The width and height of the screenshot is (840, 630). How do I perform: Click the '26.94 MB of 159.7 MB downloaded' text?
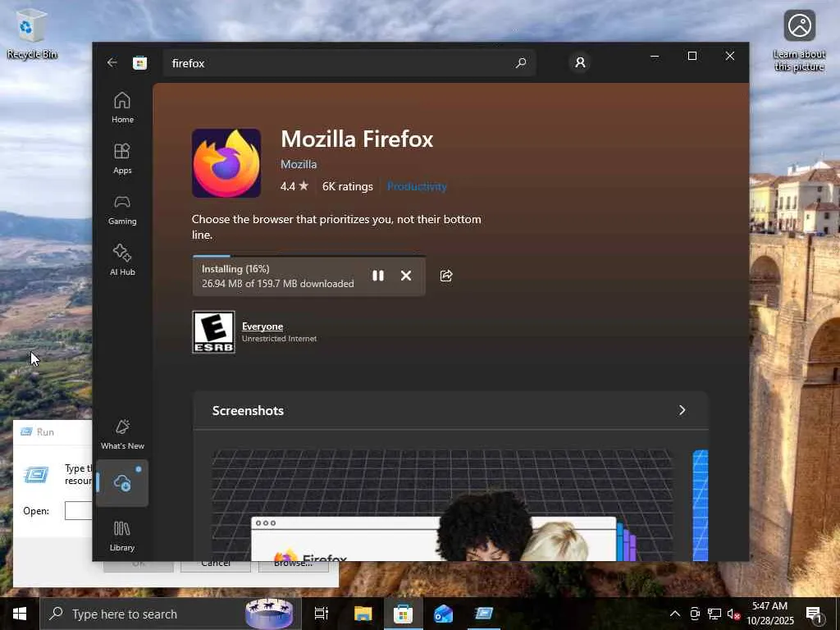pyautogui.click(x=277, y=283)
